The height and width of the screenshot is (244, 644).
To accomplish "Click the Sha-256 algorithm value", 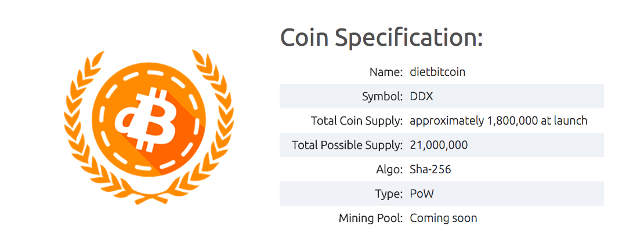I will click(x=430, y=170).
